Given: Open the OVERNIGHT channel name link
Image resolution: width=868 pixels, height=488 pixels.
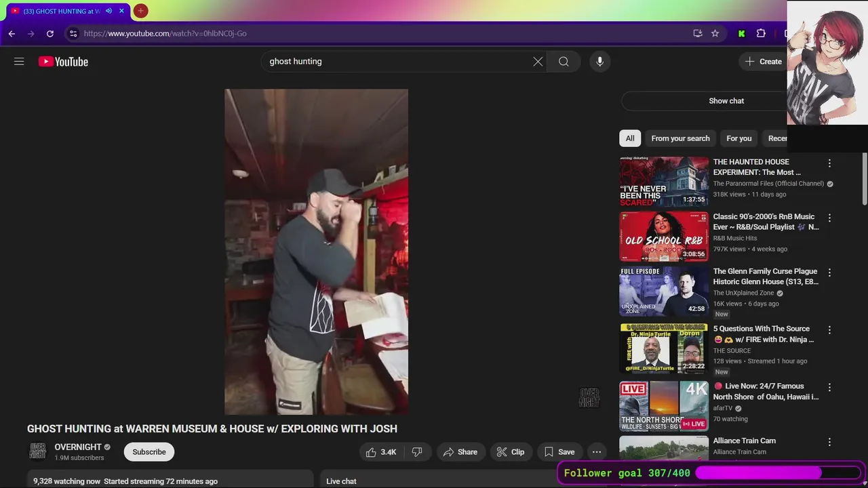Looking at the screenshot, I should coord(78,447).
